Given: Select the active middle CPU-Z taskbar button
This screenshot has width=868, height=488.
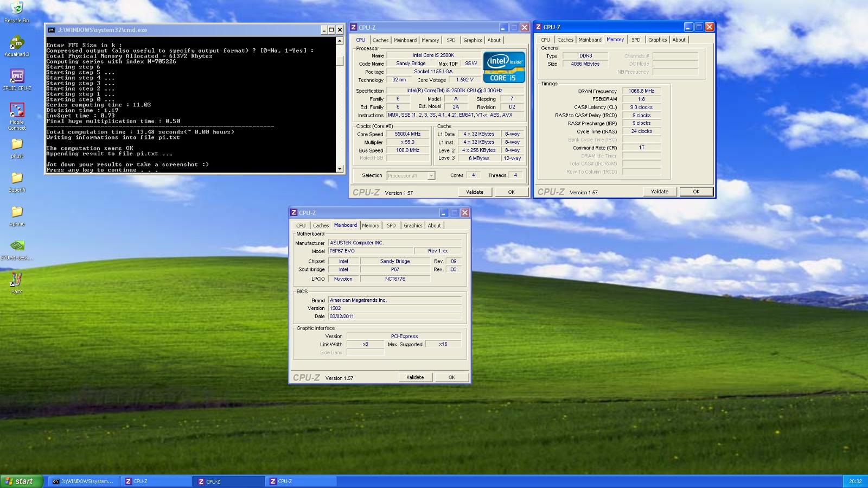Looking at the screenshot, I should pos(229,481).
